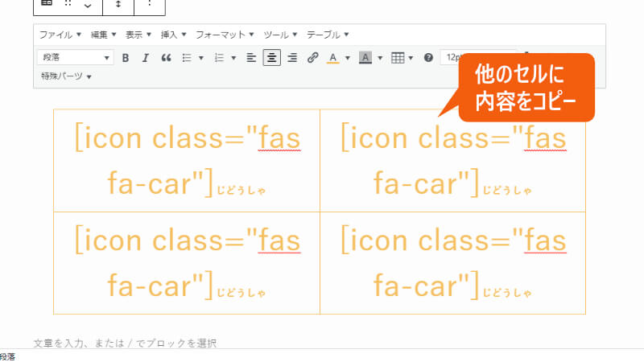Click the 文章を入力 empty paragraph placeholder
Image resolution: width=644 pixels, height=362 pixels.
click(125, 343)
